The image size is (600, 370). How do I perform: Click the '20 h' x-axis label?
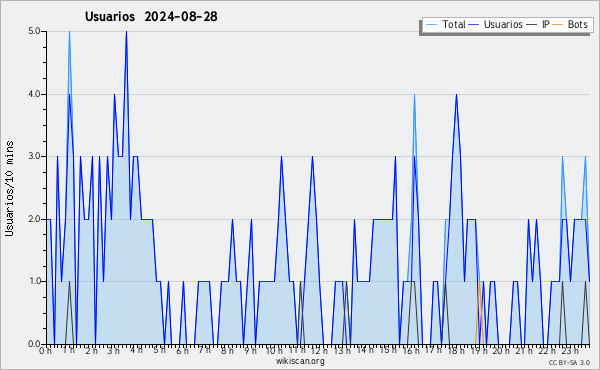(x=501, y=350)
